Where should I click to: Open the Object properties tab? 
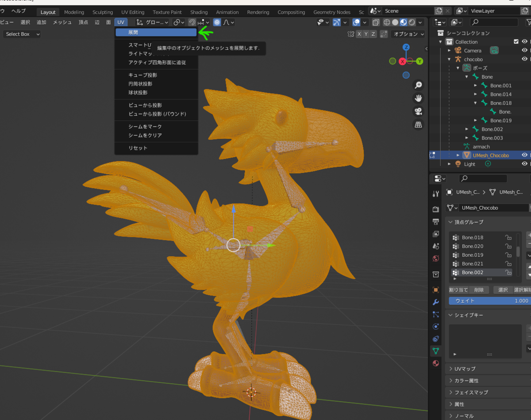[x=436, y=290]
